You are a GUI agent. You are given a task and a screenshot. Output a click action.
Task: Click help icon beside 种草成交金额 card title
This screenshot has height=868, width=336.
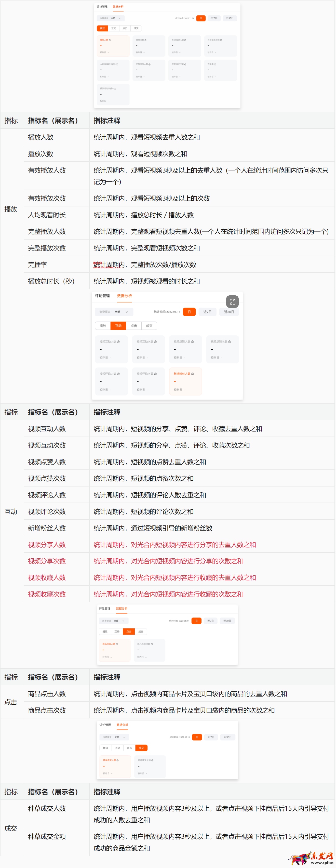point(152,760)
